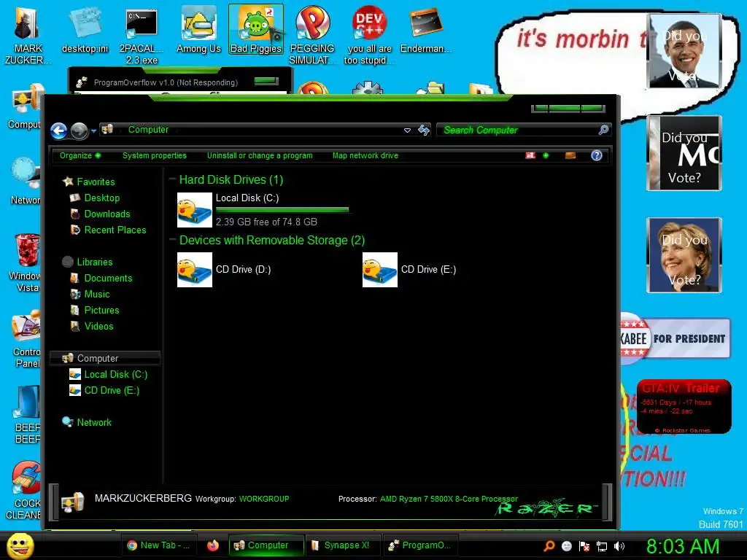Click the network tray icon
Viewport: 747px width, 560px height.
602,547
